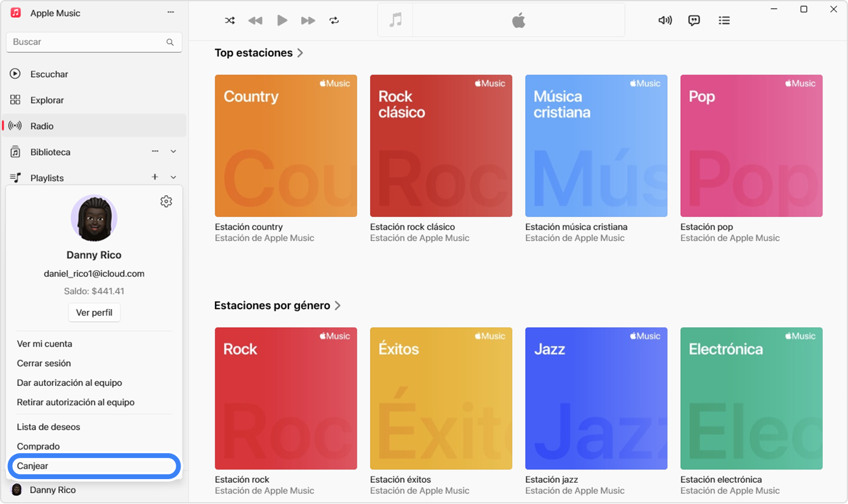Collapse the Biblioteca section chevron
The height and width of the screenshot is (504, 848).
173,151
